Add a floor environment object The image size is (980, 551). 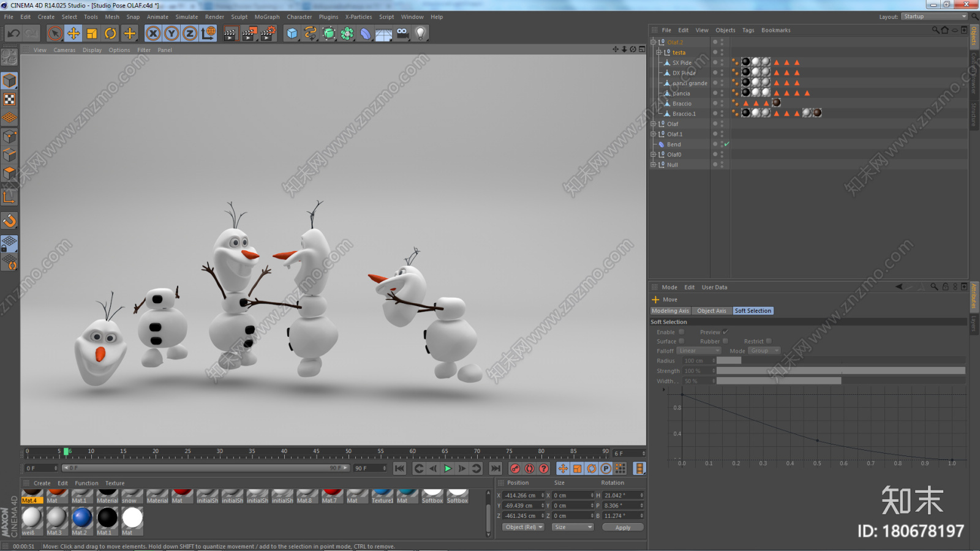[384, 33]
